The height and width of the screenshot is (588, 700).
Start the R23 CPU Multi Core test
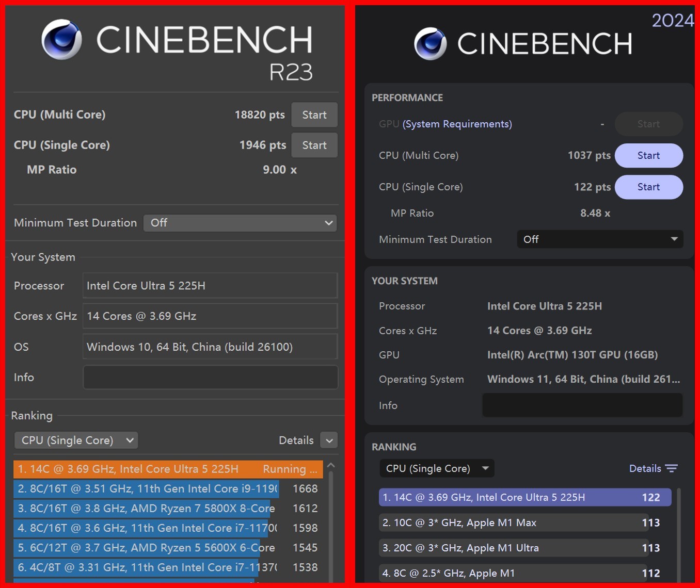click(x=314, y=115)
